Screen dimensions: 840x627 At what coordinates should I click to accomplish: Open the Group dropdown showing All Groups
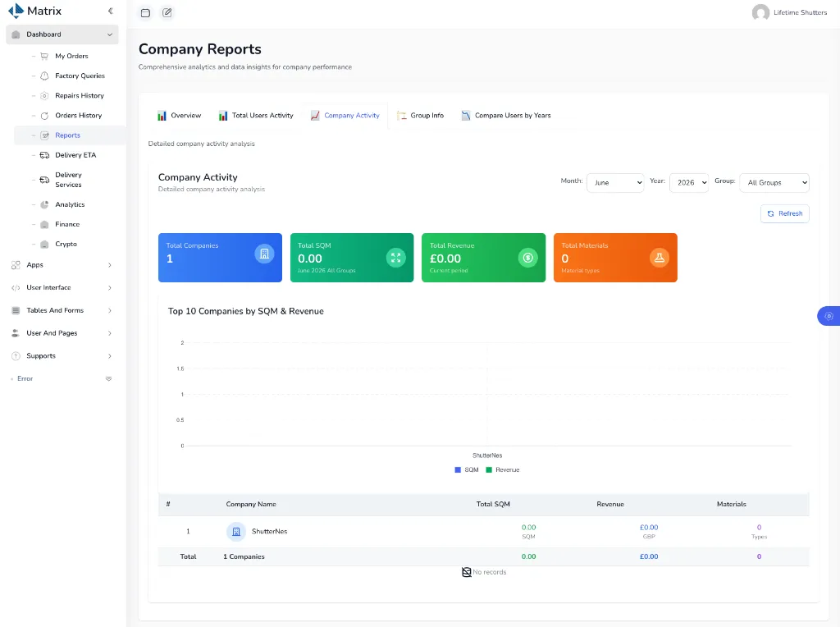click(x=774, y=183)
